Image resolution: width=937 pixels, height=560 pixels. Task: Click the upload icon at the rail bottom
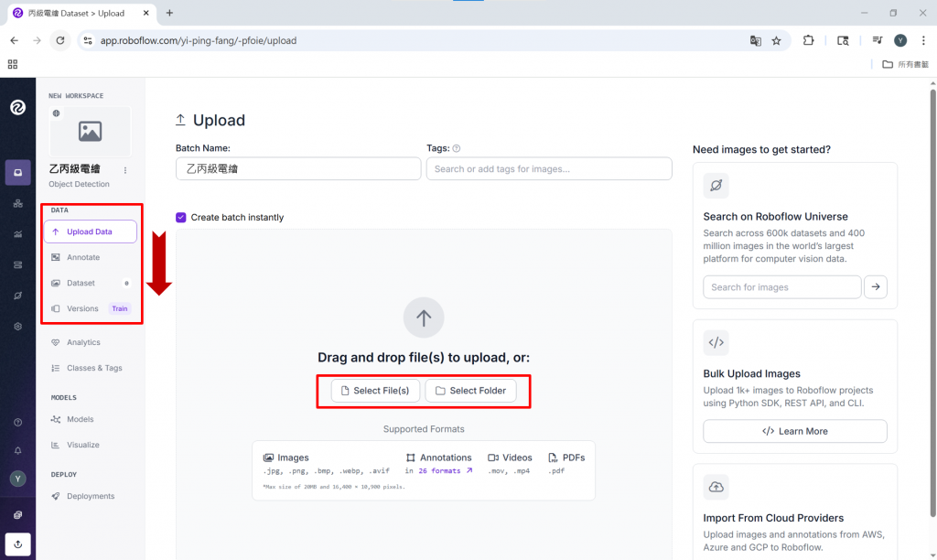point(18,544)
